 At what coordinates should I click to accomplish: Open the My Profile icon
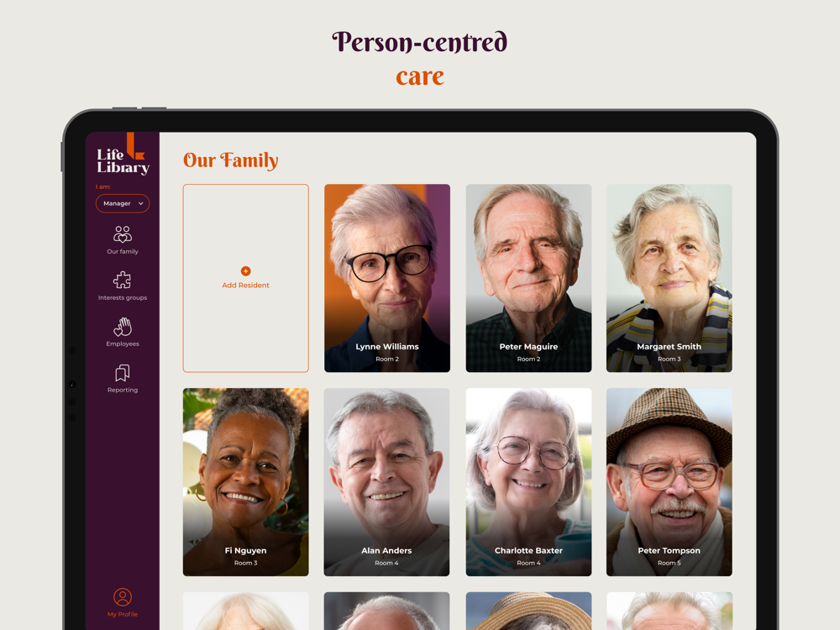(x=122, y=596)
